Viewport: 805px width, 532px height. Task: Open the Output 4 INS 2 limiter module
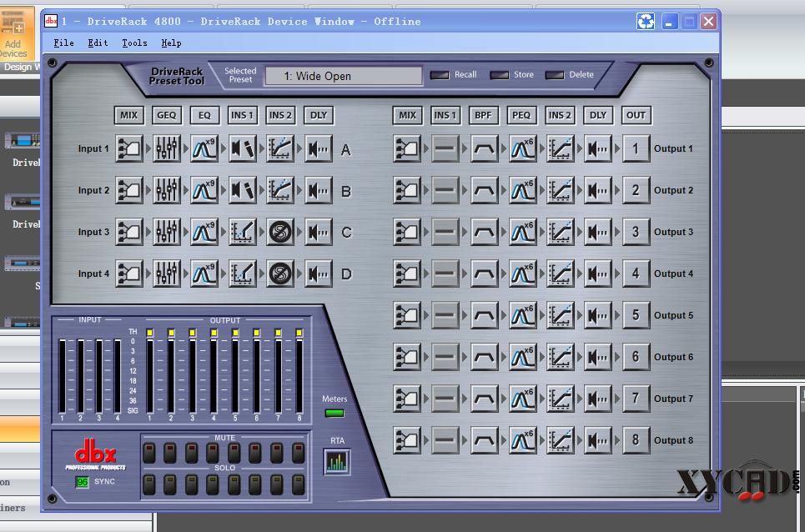point(560,274)
